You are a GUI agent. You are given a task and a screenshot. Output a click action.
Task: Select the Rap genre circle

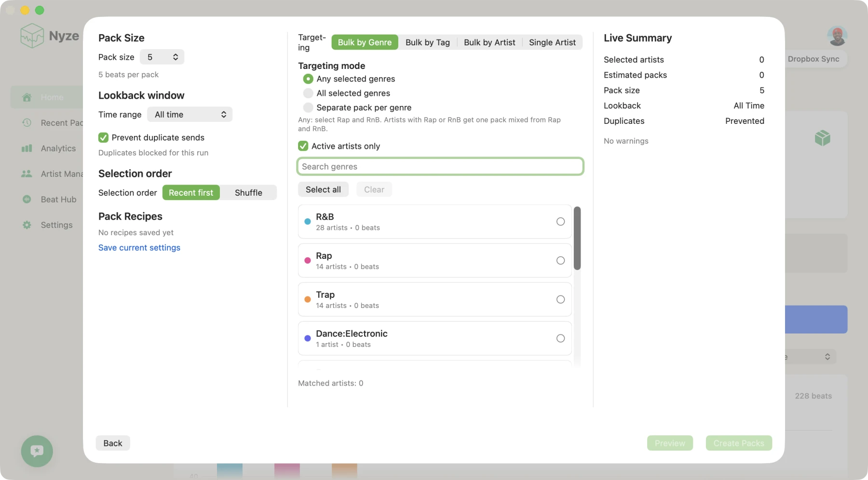pos(560,261)
